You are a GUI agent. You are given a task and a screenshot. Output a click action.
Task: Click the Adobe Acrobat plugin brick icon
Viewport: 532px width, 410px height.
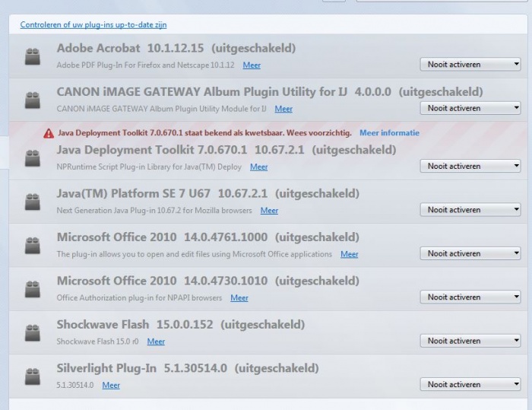coord(33,56)
